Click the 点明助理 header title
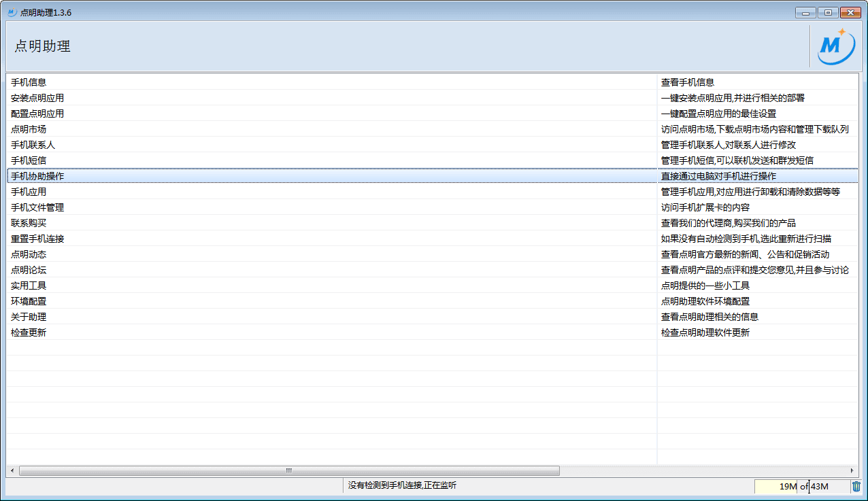 click(42, 46)
